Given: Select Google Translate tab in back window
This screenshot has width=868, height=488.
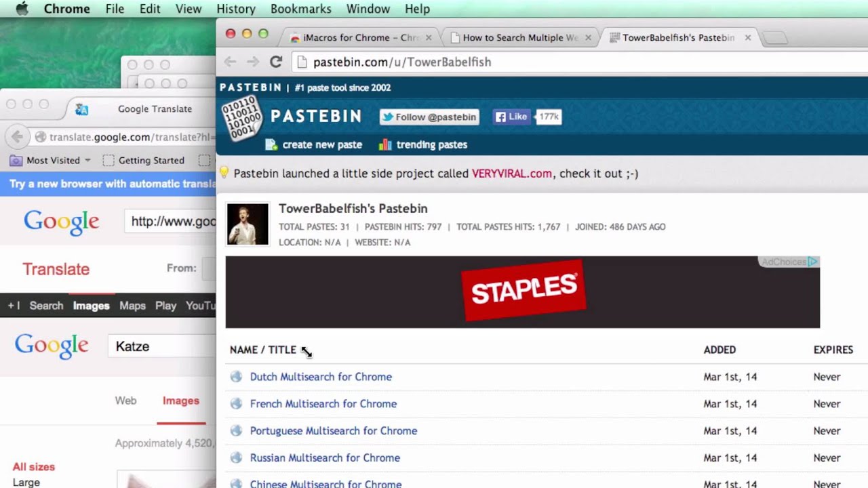Looking at the screenshot, I should (x=141, y=108).
